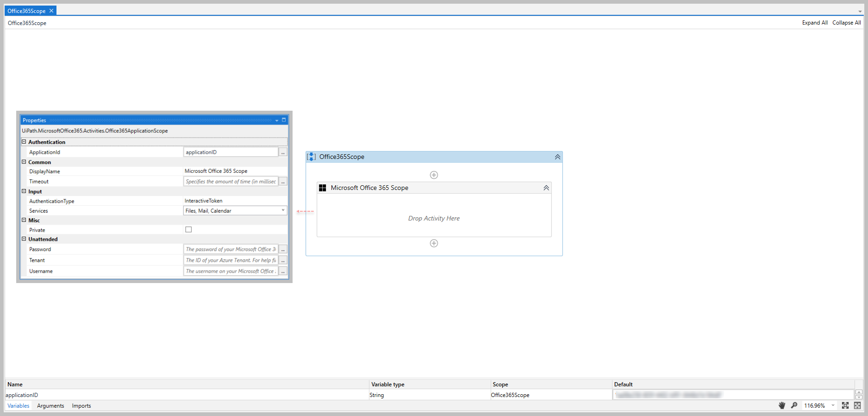Open the Services dropdown
The image size is (868, 416).
(x=283, y=210)
